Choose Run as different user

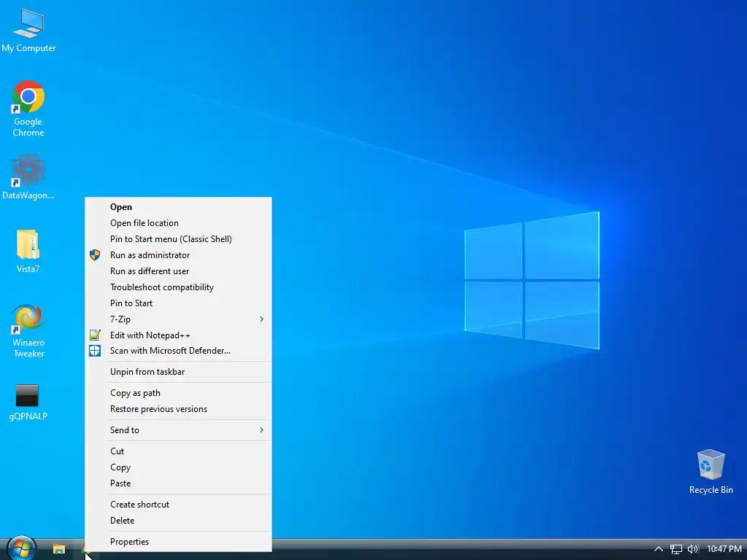click(178, 271)
